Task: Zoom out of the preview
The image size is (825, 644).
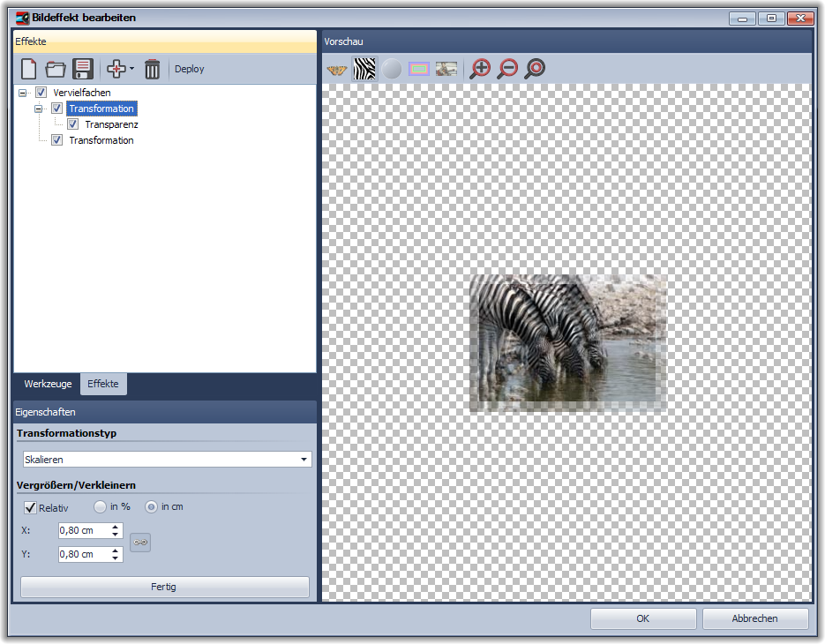Action: (x=506, y=68)
